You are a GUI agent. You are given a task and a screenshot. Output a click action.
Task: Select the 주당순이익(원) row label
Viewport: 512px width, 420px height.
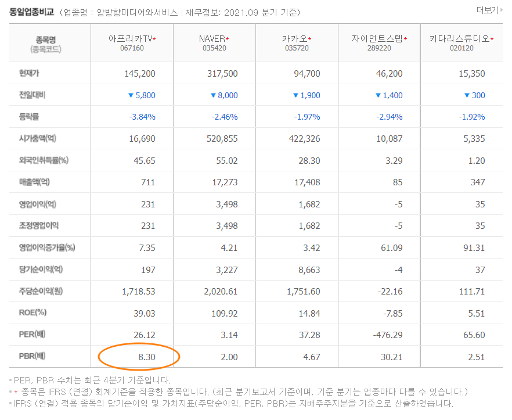tap(41, 291)
